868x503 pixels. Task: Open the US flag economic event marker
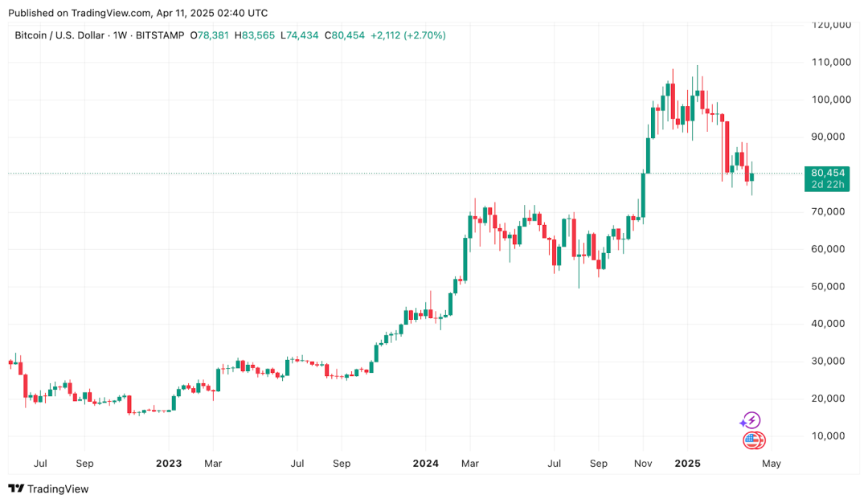tap(753, 440)
